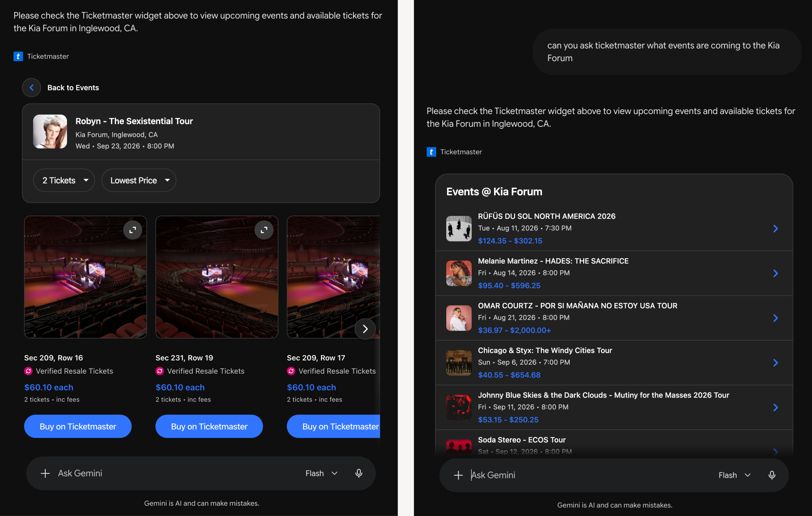This screenshot has width=812, height=516.
Task: Open Melanie Martinez event chevron
Action: click(775, 273)
